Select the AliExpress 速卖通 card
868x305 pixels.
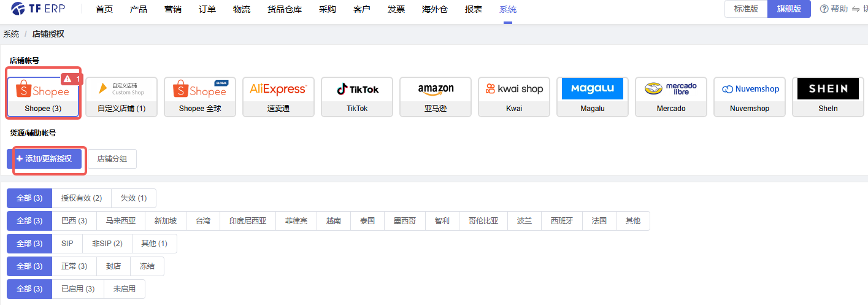278,96
